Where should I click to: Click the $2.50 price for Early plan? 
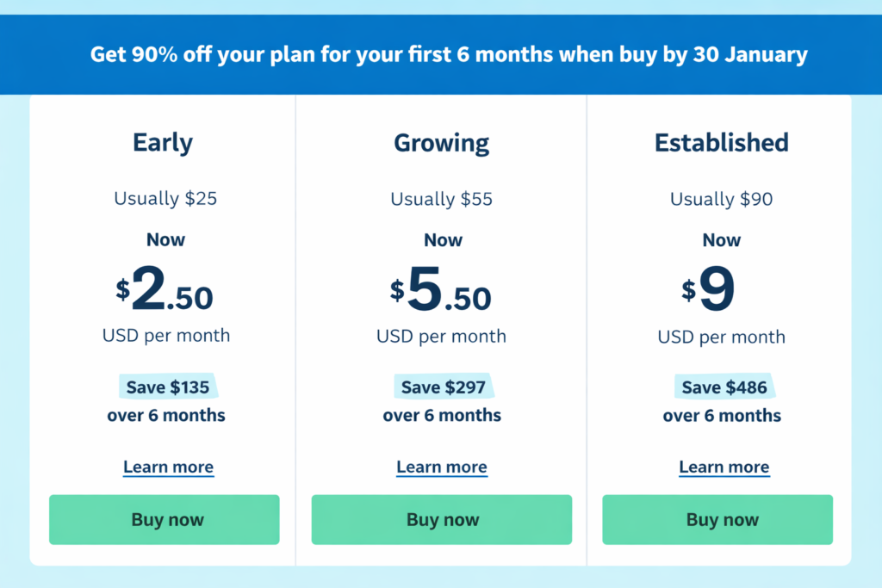pyautogui.click(x=165, y=293)
